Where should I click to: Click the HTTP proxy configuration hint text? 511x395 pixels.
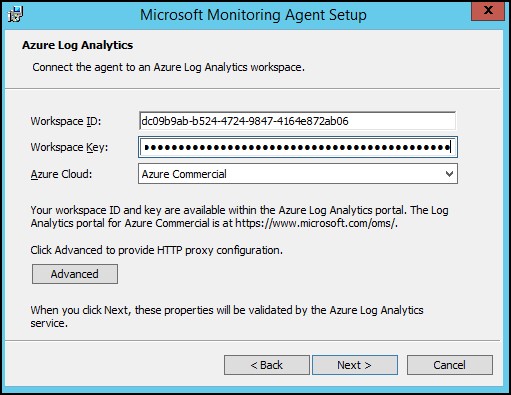[157, 250]
